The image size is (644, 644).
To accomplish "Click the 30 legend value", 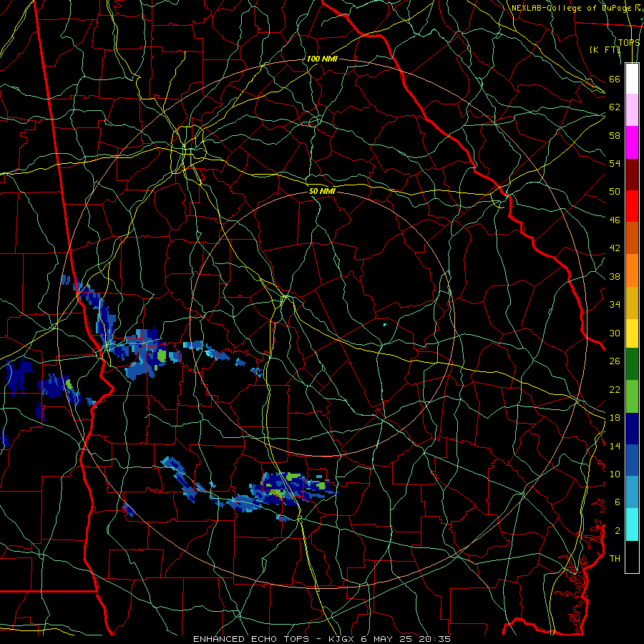I will coord(615,333).
